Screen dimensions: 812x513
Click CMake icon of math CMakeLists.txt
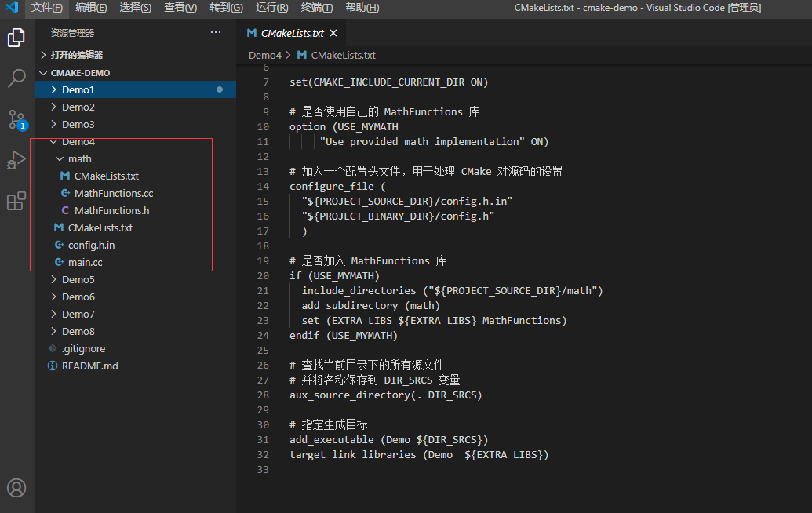(x=65, y=176)
